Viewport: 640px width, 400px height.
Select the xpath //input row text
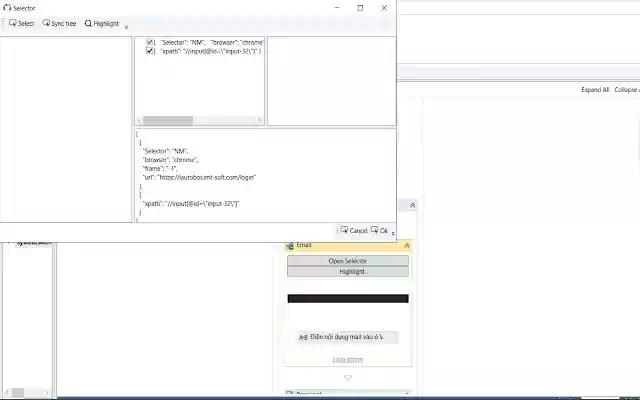(x=211, y=51)
